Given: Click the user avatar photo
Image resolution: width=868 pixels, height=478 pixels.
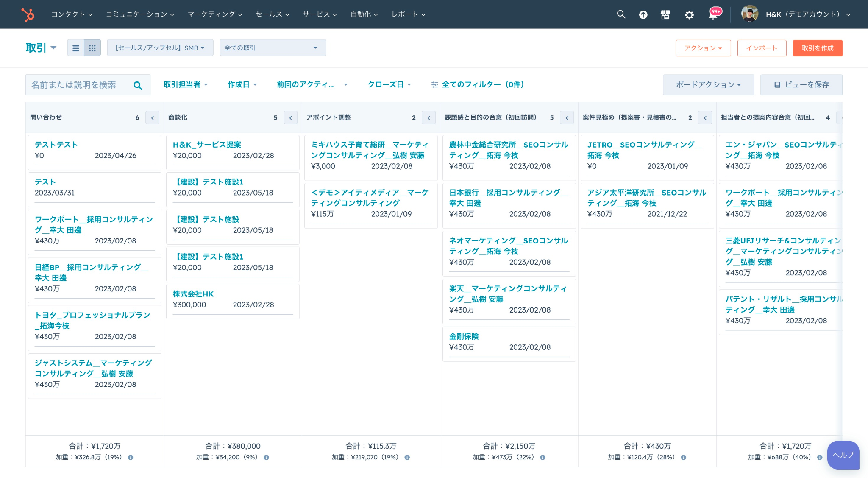Looking at the screenshot, I should click(750, 14).
